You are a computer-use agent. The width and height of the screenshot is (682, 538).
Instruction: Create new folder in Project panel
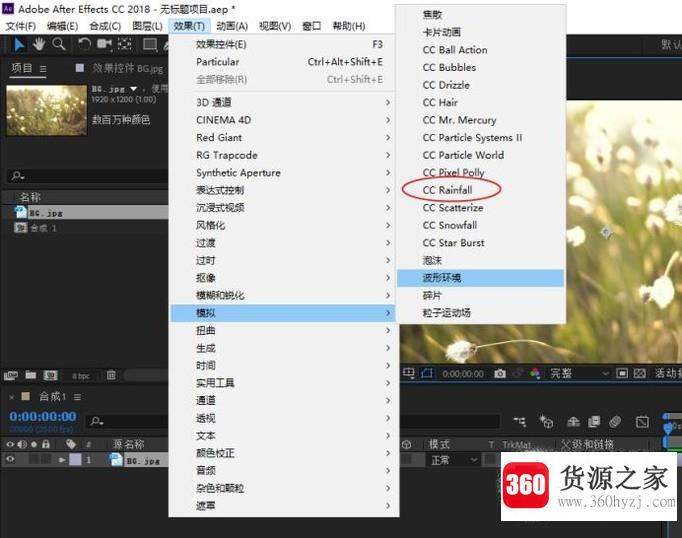click(x=30, y=374)
